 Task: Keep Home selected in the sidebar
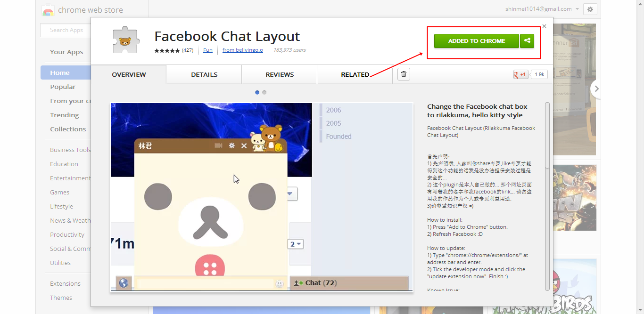[x=59, y=72]
